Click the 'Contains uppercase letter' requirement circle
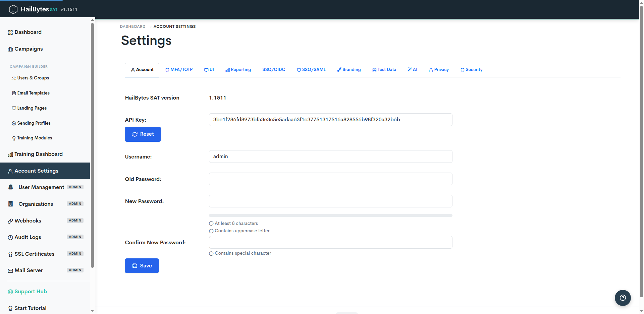 point(211,231)
